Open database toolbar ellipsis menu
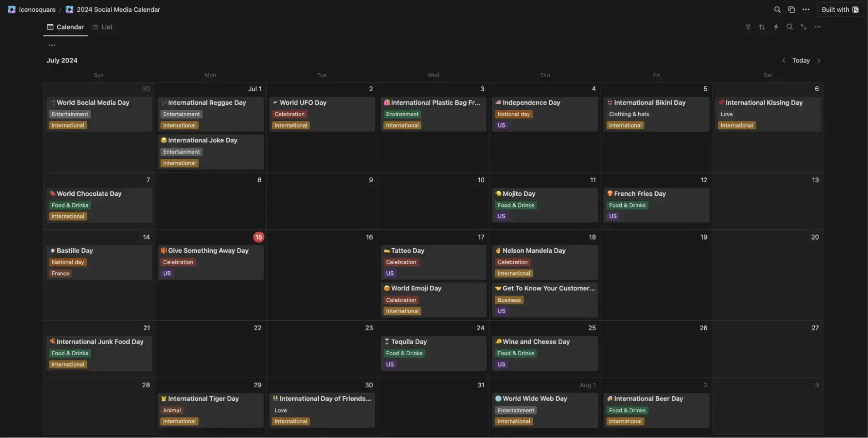This screenshot has width=868, height=438. point(818,27)
